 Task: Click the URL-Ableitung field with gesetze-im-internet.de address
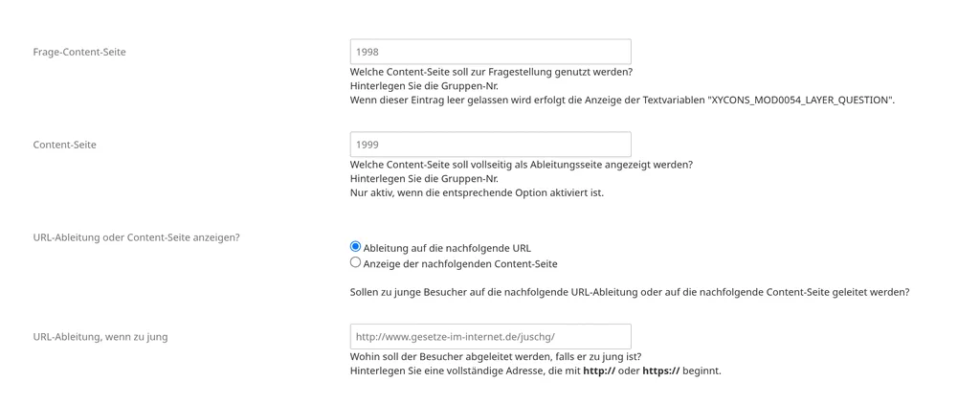pos(491,336)
